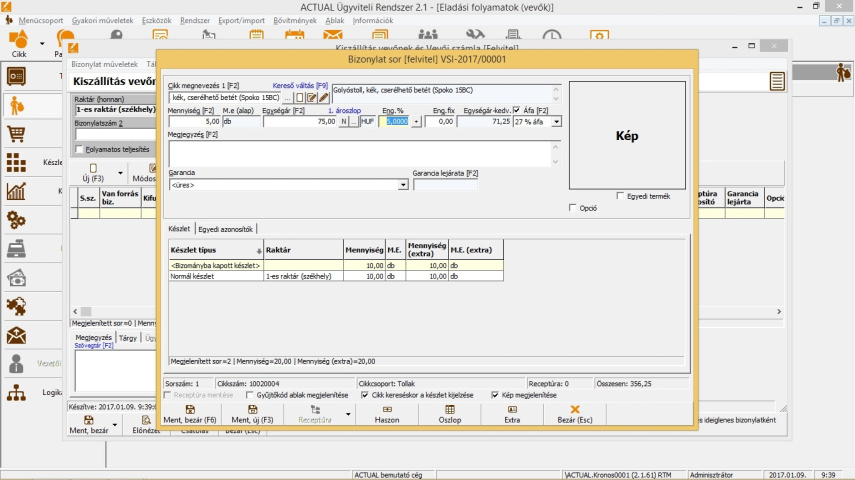The image size is (855, 480).
Task: Open the Export/import menu
Action: [x=241, y=20]
